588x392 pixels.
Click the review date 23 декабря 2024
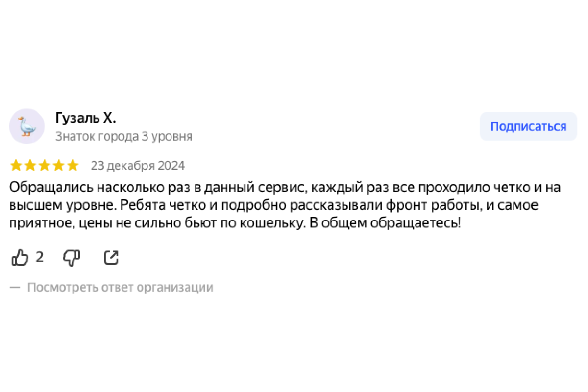[x=138, y=166]
